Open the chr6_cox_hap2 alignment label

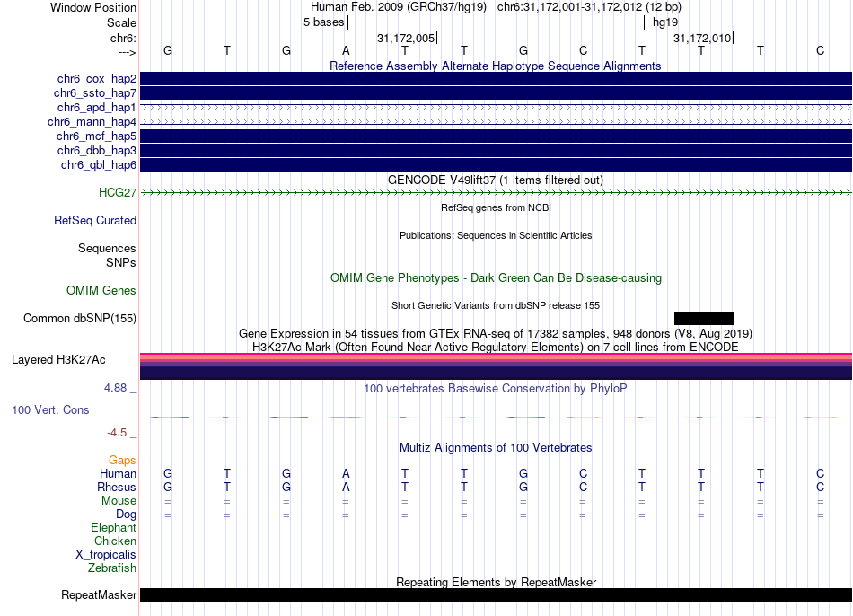(97, 79)
